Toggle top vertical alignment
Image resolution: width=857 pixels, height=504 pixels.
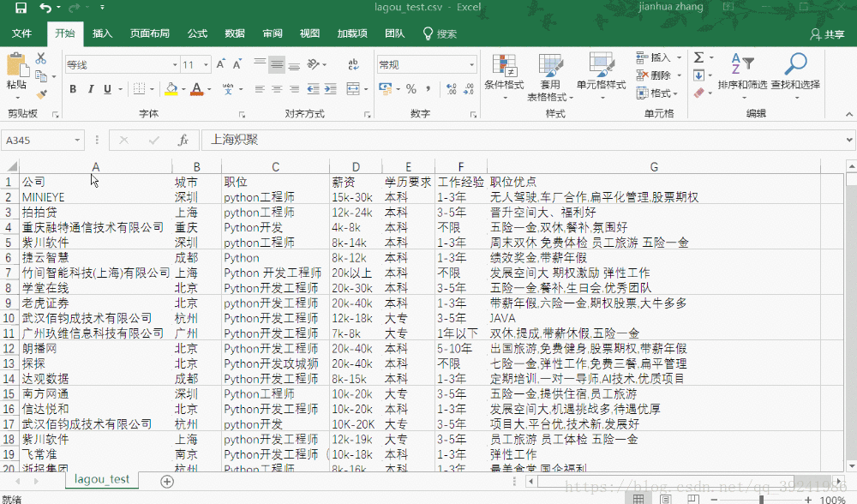pyautogui.click(x=260, y=64)
